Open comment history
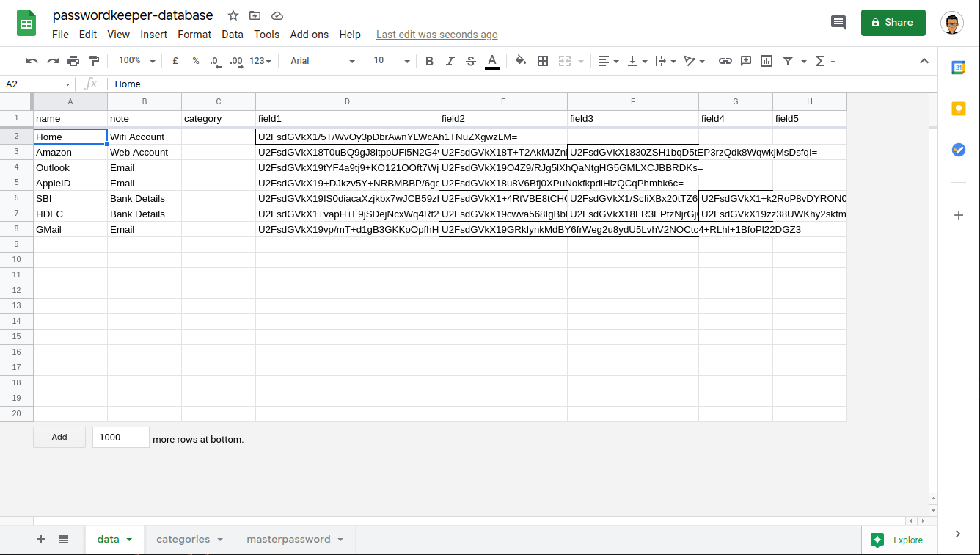 point(838,23)
